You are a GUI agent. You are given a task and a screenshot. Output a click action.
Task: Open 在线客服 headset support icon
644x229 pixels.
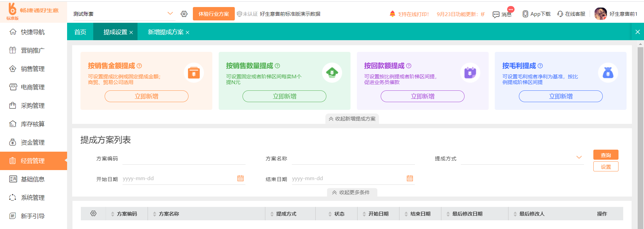560,14
